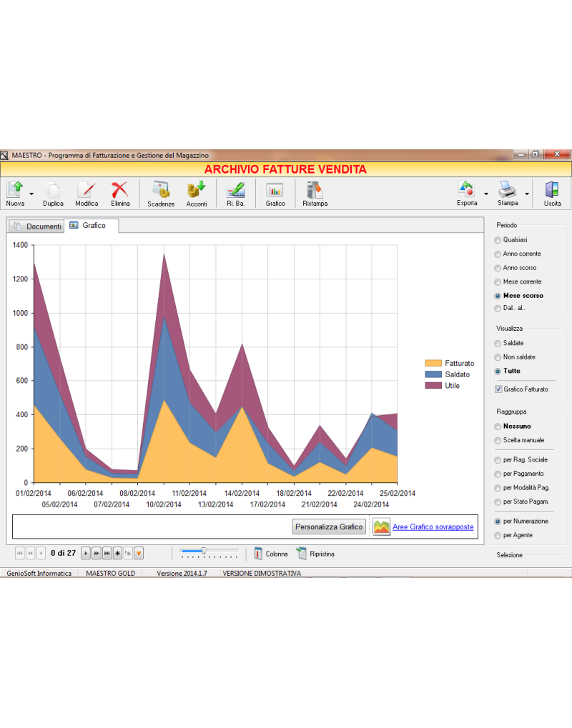Screen dimensions: 572x728
Task: Click the Esporta export icon
Action: pyautogui.click(x=467, y=193)
